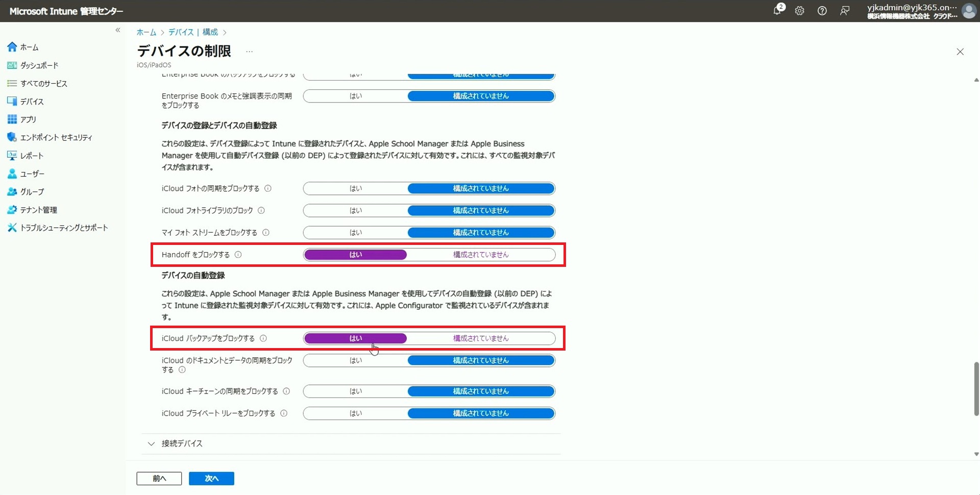
Task: Click the ホーム breadcrumb link
Action: (x=146, y=32)
